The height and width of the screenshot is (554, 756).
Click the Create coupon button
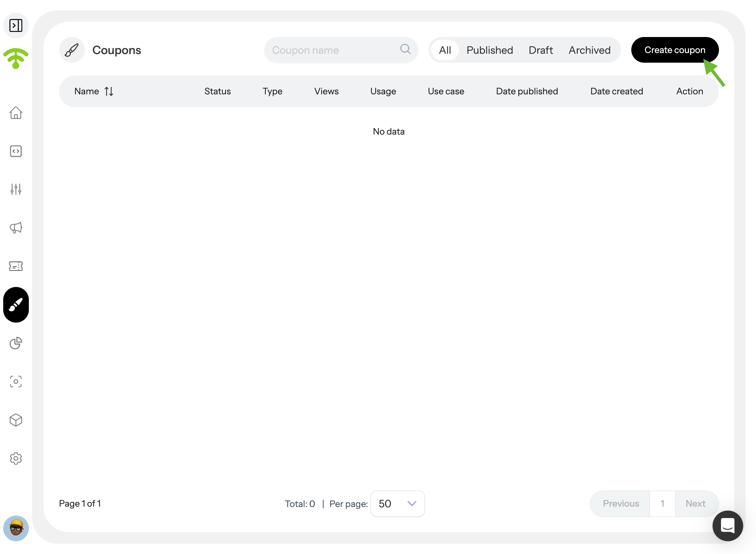pyautogui.click(x=675, y=50)
